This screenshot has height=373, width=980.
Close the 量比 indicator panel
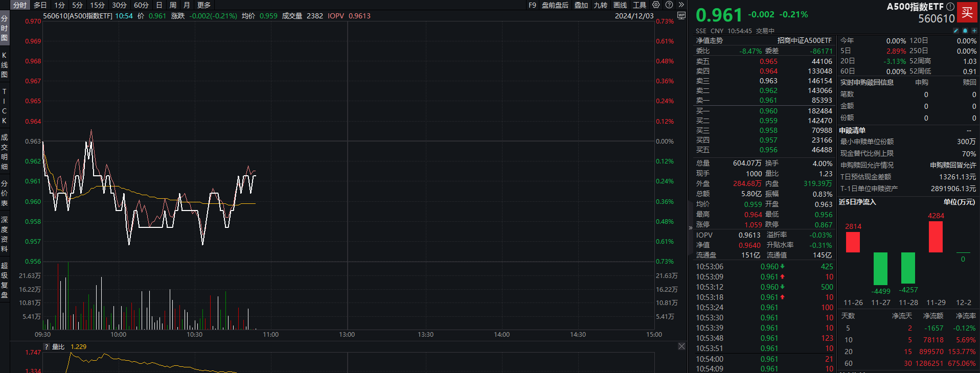pyautogui.click(x=681, y=346)
